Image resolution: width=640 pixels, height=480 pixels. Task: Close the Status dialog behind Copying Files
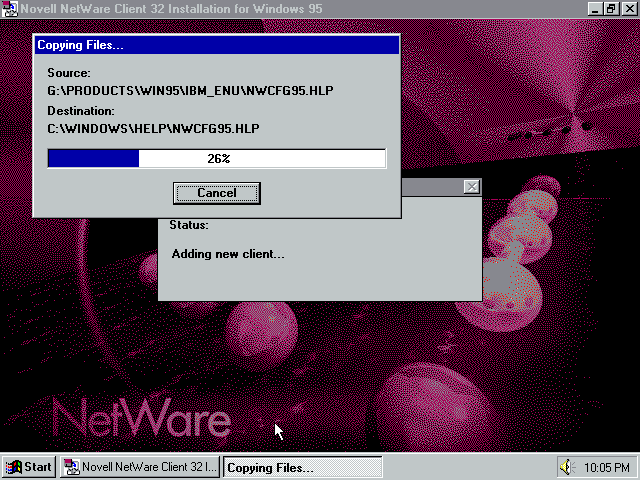(471, 187)
